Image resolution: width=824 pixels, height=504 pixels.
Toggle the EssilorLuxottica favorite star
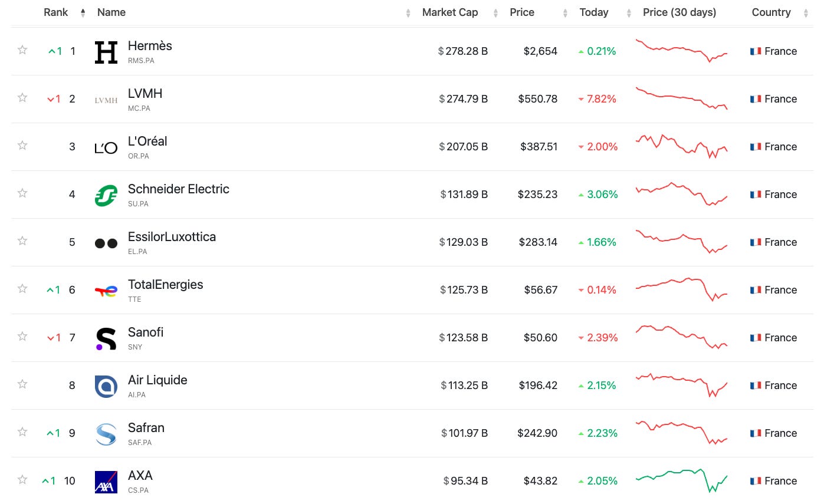click(x=22, y=241)
